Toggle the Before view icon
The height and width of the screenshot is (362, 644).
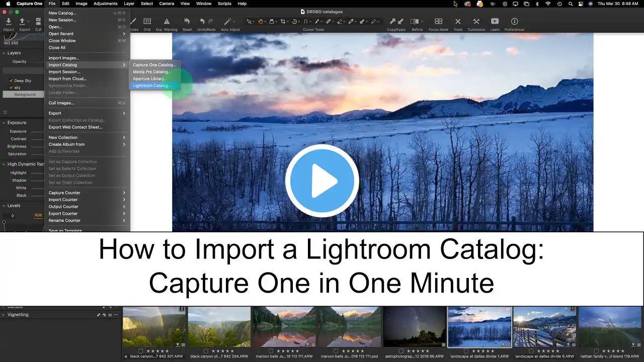[415, 22]
